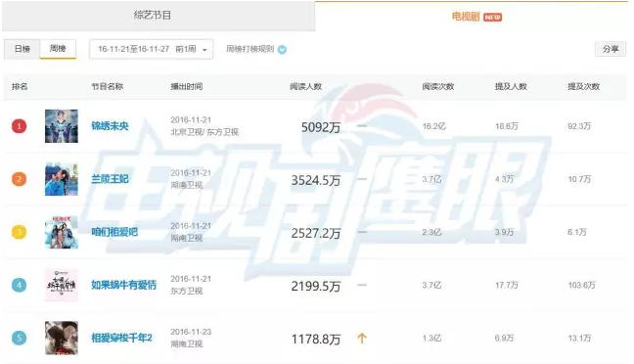634x364 pixels.
Task: Click the yellow rank 3 badge
Action: (19, 232)
